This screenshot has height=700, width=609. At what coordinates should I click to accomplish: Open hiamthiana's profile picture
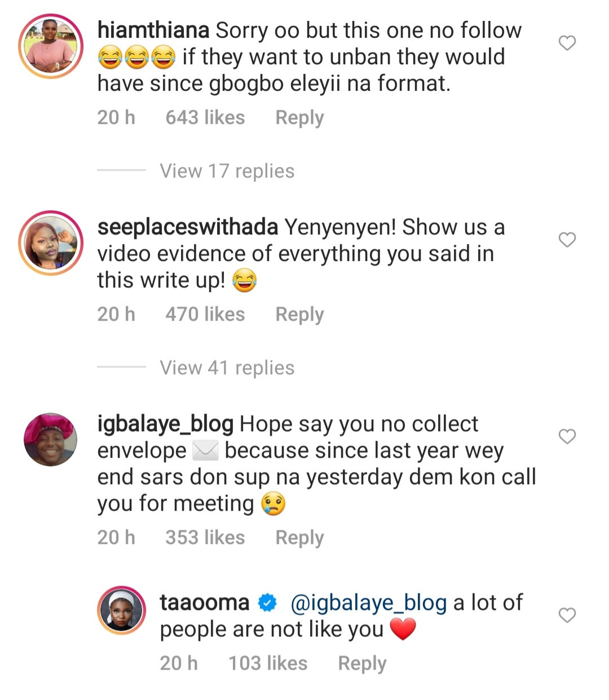(51, 46)
